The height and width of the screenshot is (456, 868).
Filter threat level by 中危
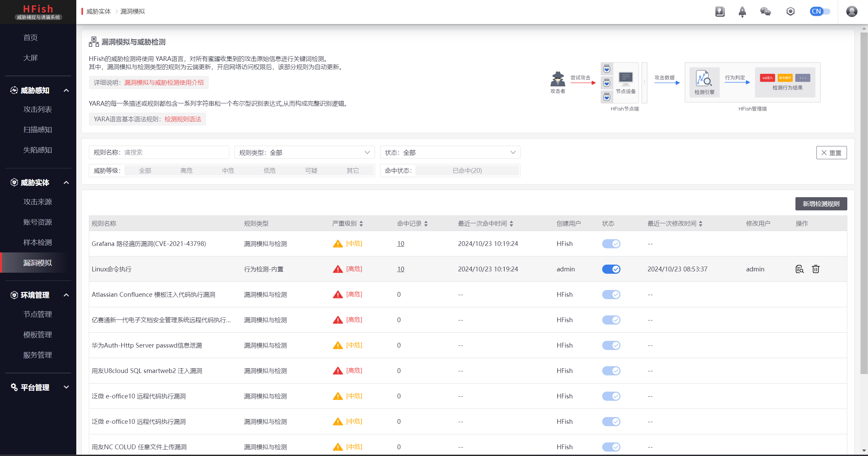pos(228,170)
